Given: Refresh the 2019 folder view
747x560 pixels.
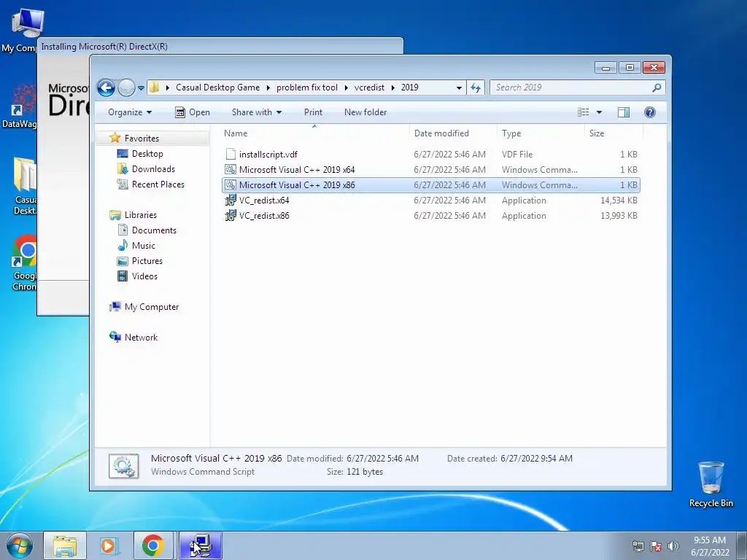Looking at the screenshot, I should point(476,87).
